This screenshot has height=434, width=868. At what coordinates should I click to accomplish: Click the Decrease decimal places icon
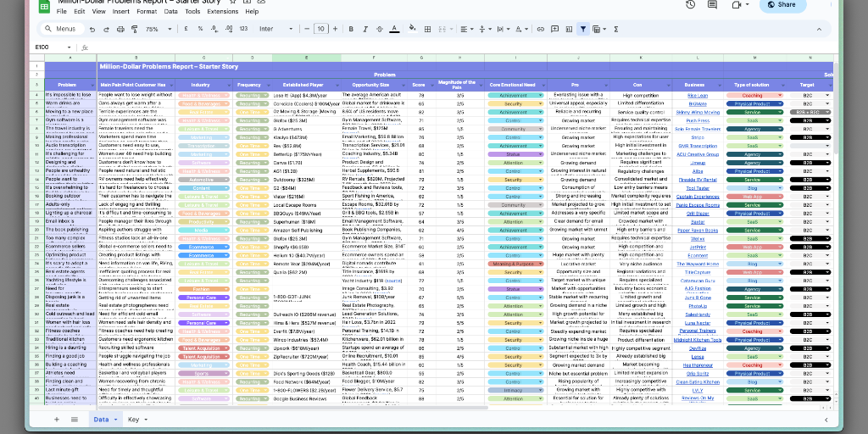[x=213, y=29]
